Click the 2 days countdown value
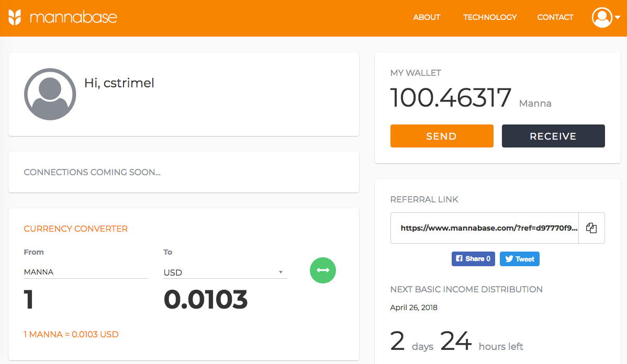This screenshot has height=364, width=627. (x=412, y=341)
